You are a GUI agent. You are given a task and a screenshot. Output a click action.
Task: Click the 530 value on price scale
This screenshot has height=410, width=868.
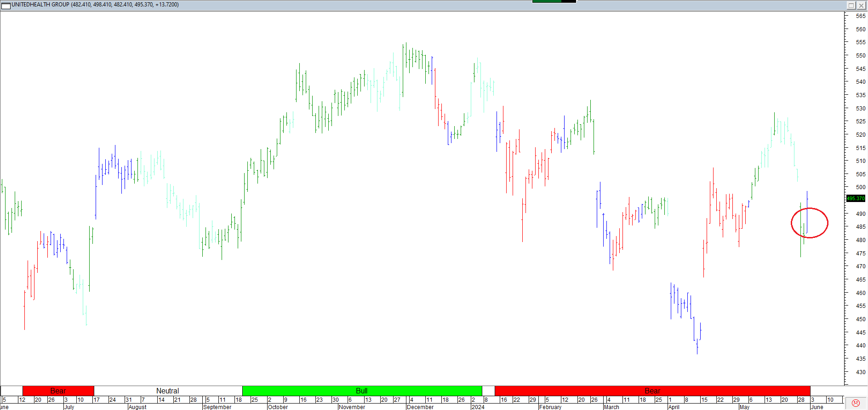point(861,108)
